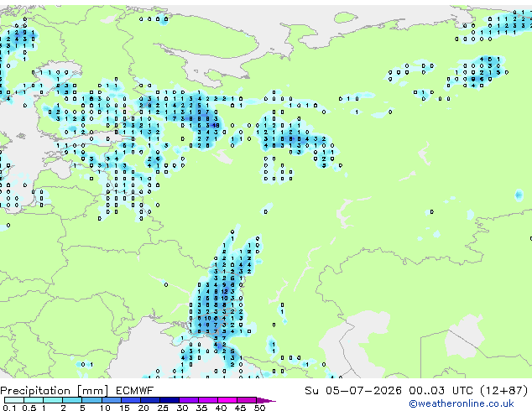The image size is (532, 411).
Task: Click the '0.1' legend scale label
Action: point(9,408)
